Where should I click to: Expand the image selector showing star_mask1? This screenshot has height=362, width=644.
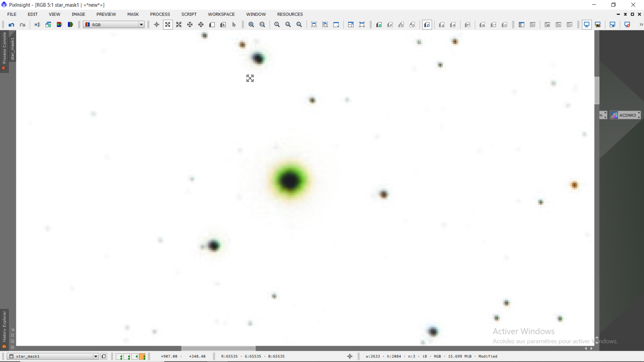(x=95, y=356)
